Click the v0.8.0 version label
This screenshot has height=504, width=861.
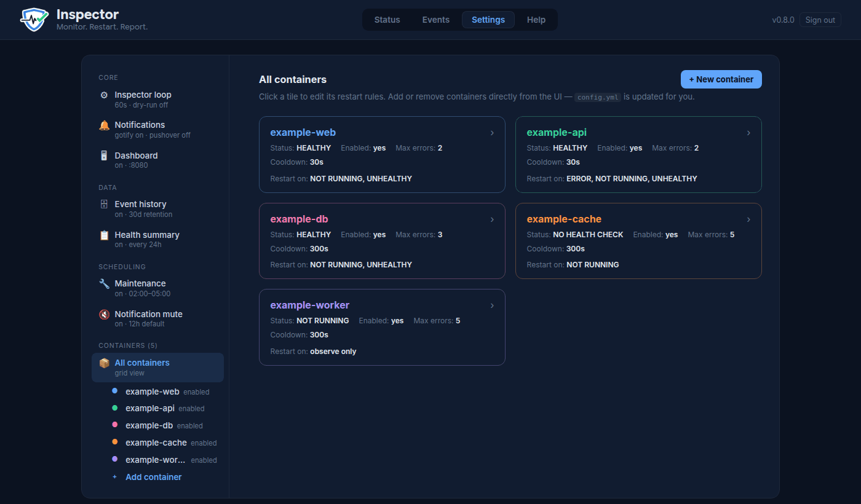click(x=783, y=20)
